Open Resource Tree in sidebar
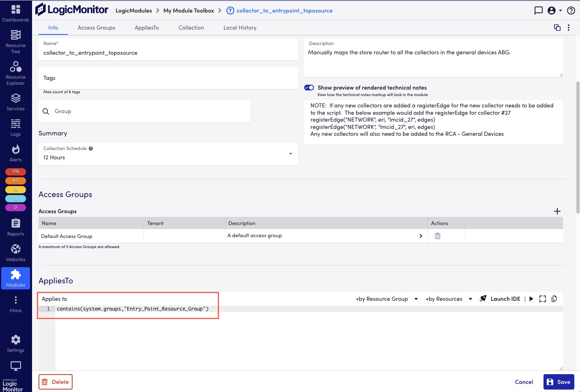Image resolution: width=580 pixels, height=392 pixels. [x=15, y=42]
